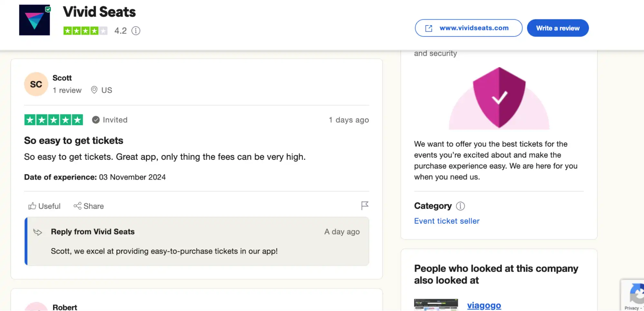644x311 pixels.
Task: Click the five green star rating bars
Action: [x=53, y=120]
